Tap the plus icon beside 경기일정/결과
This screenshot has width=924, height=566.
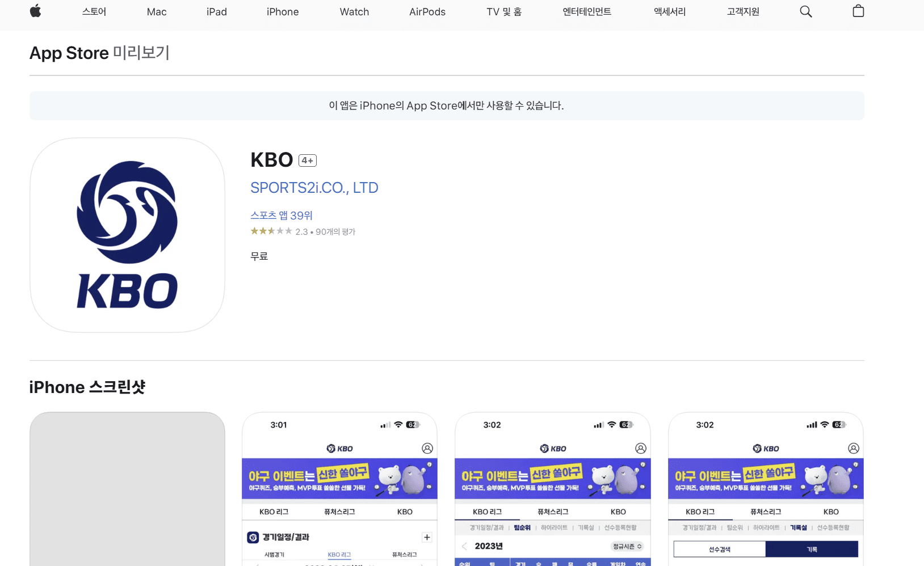427,537
